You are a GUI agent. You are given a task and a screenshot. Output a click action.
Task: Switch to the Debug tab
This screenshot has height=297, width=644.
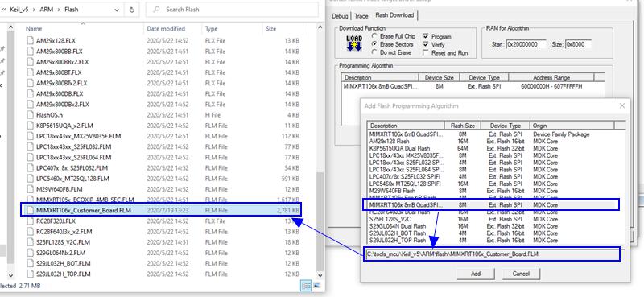pyautogui.click(x=340, y=16)
